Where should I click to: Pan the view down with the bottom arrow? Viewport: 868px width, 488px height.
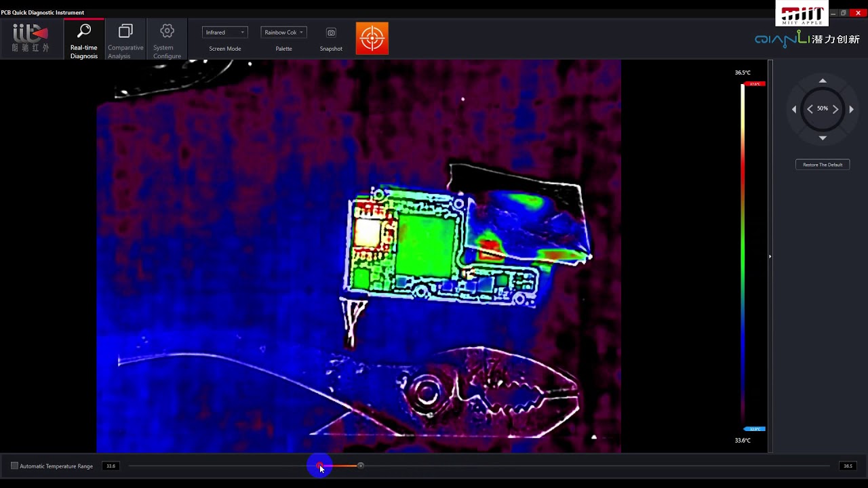pos(823,138)
